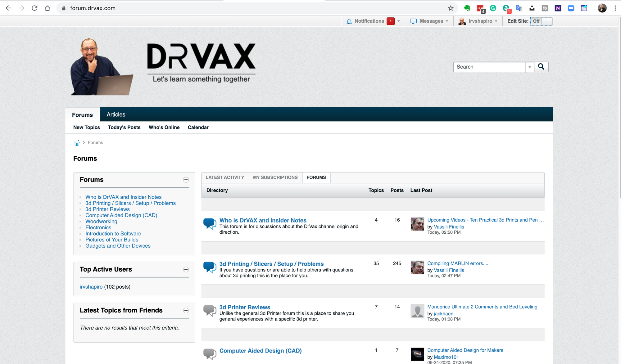Viewport: 621px width, 364px height.
Task: Open the Woodworking forum link
Action: (101, 222)
